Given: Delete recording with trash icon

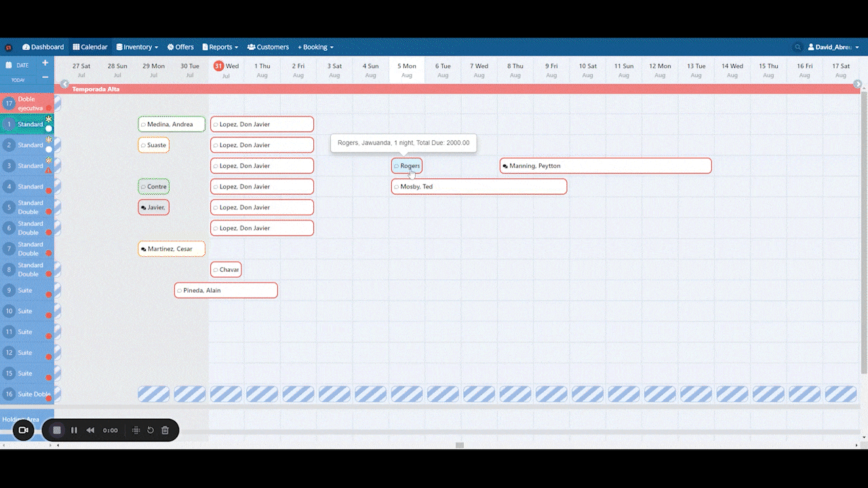Looking at the screenshot, I should pos(165,430).
